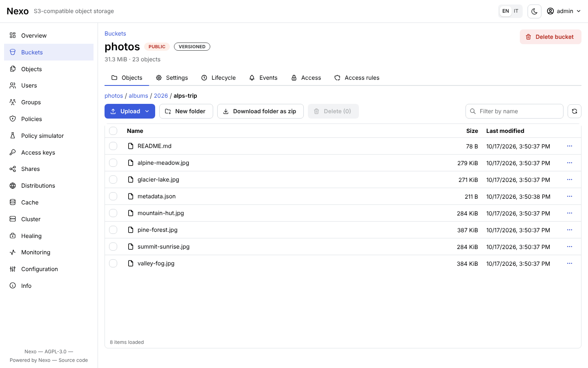Switch to the Settings tab

click(x=172, y=78)
